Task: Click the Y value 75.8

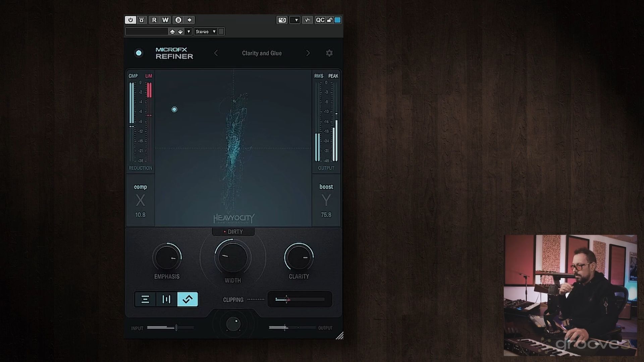Action: pyautogui.click(x=326, y=215)
